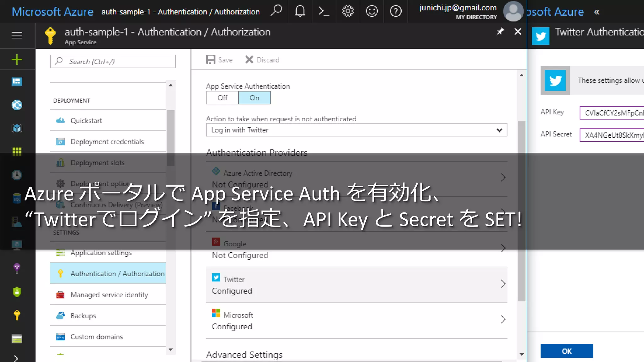Click Advanced Settings heading
This screenshot has width=644, height=362.
[x=244, y=354]
